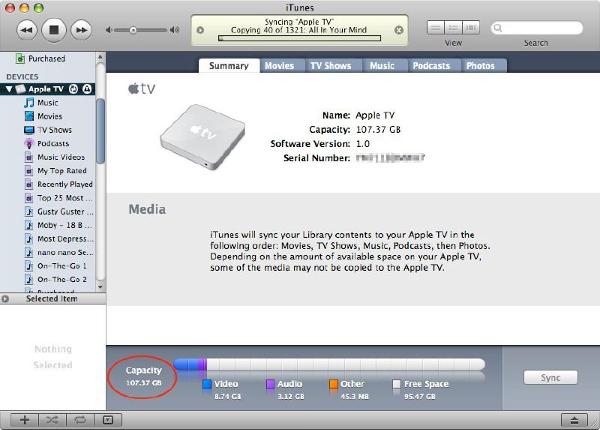This screenshot has width=600, height=430.
Task: Click the orange Other legend swatch
Action: (x=333, y=384)
